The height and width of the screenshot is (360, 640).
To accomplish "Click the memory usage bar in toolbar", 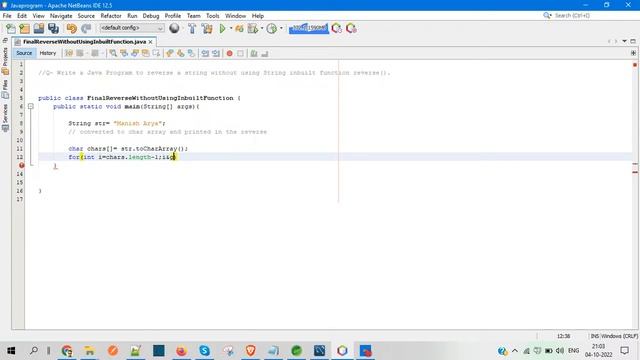I will (x=308, y=29).
